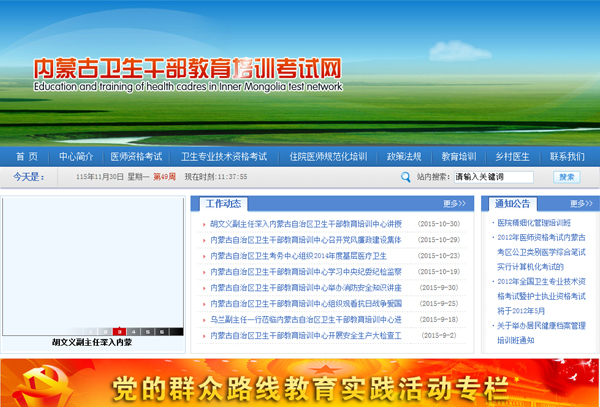Open notice 医院精细化管理培训班
Image resolution: width=600 pixels, height=407 pixels.
[x=534, y=223]
